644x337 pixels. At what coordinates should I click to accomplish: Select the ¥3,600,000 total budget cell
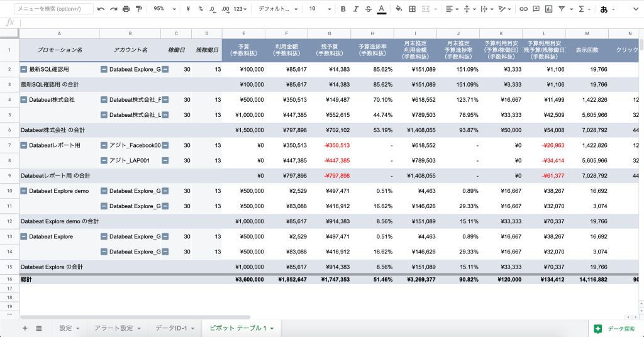243,280
